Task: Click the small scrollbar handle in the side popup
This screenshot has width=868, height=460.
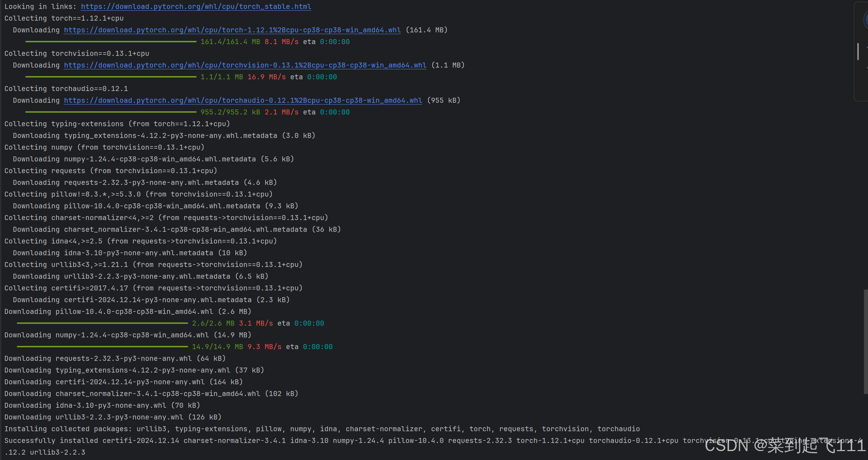Action: coord(858,52)
